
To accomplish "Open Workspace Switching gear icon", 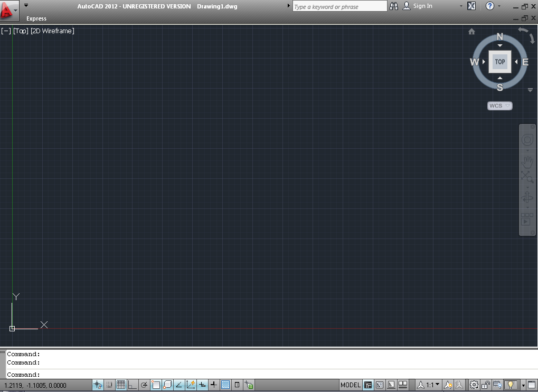I will pos(474,385).
